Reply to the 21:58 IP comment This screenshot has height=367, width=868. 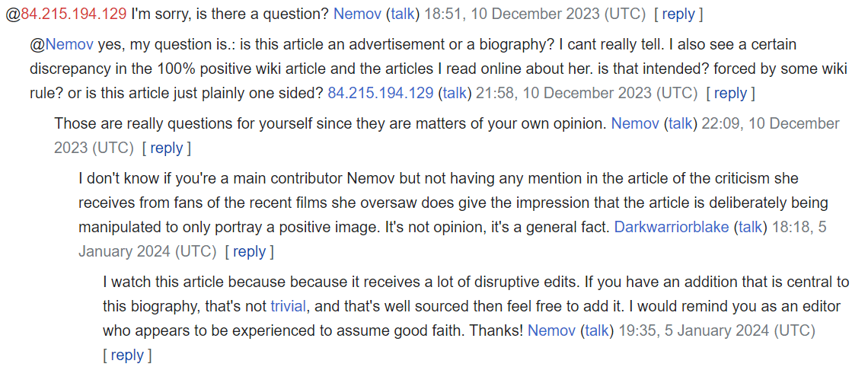[731, 93]
